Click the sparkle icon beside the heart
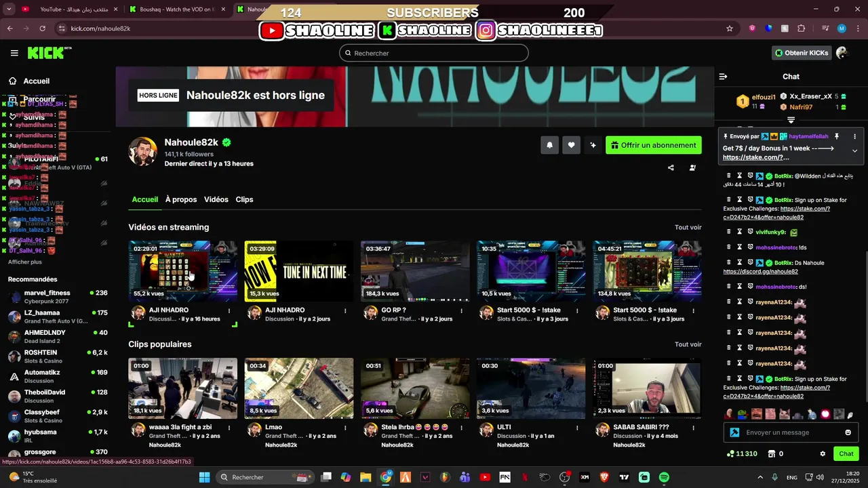The image size is (868, 488). tap(593, 145)
